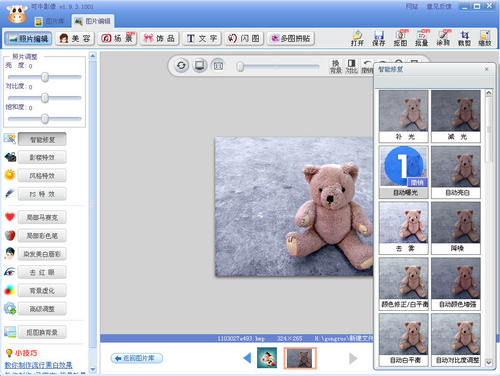Click 返回图片库 button
The image size is (500, 376).
137,358
